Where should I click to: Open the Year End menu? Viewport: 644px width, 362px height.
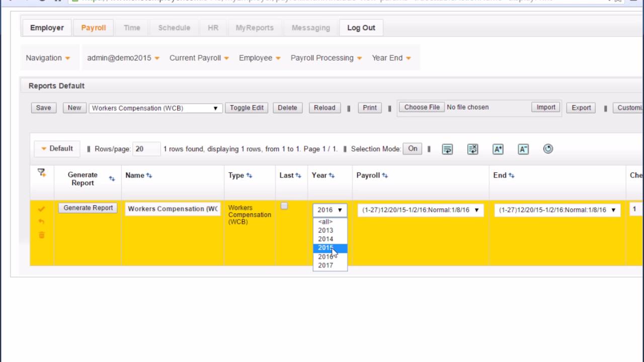[x=391, y=58]
